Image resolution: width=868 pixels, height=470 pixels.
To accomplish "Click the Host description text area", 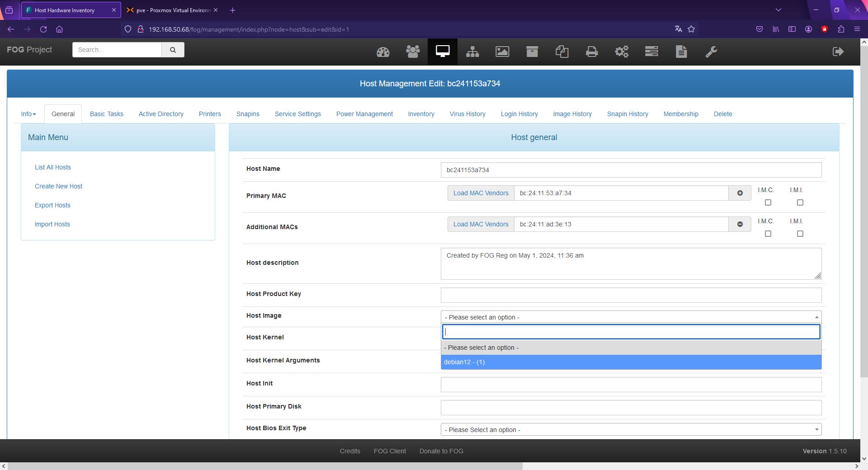I will point(631,263).
